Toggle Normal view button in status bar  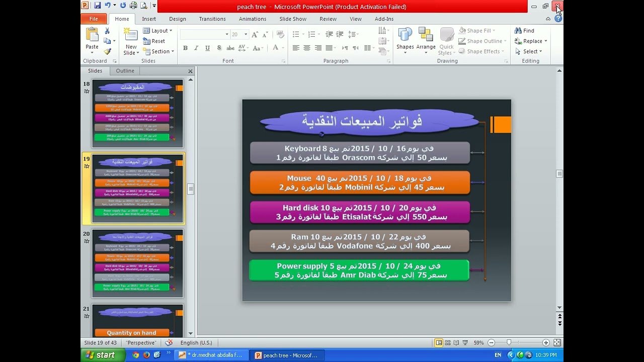439,343
